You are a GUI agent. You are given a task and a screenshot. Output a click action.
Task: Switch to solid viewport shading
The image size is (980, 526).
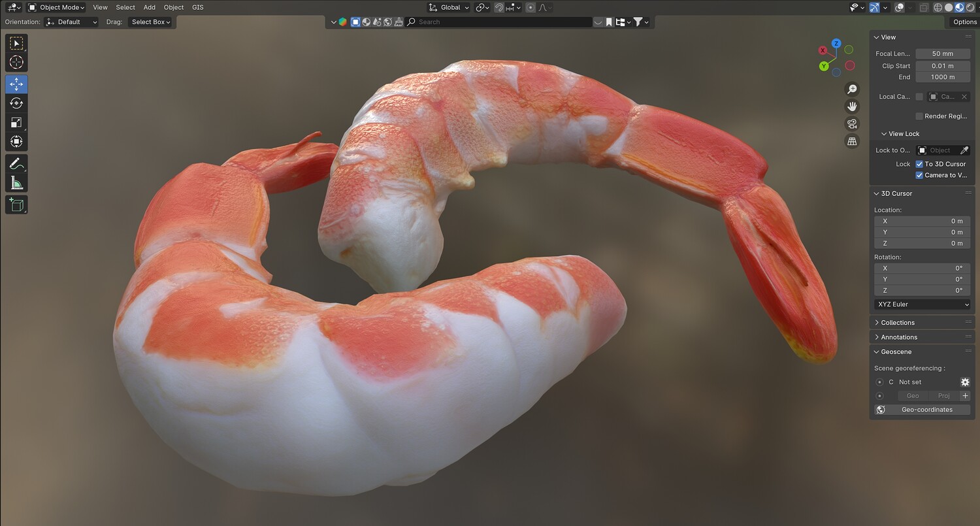click(x=949, y=7)
